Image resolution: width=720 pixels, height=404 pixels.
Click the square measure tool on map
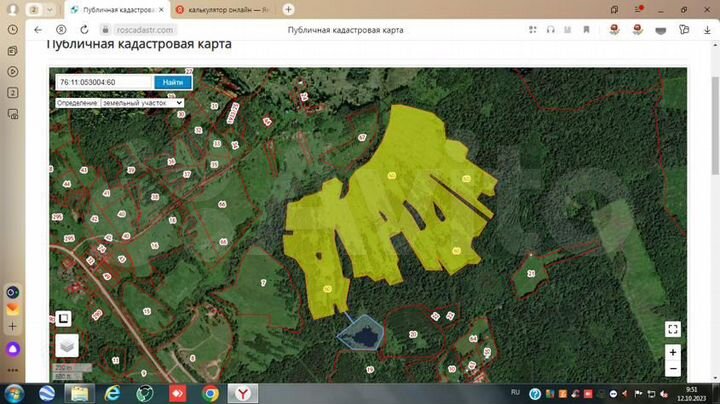(x=63, y=318)
